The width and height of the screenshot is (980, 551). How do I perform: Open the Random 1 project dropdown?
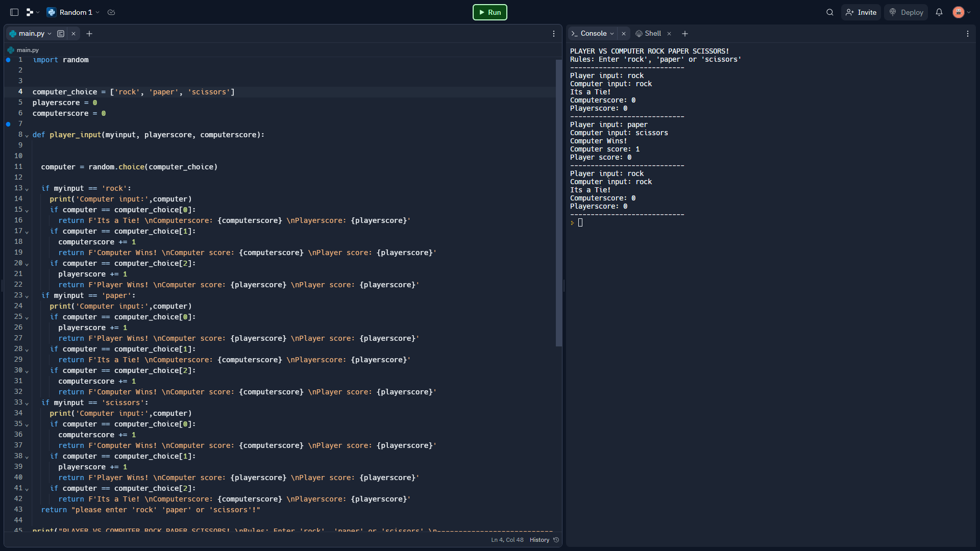pos(73,12)
